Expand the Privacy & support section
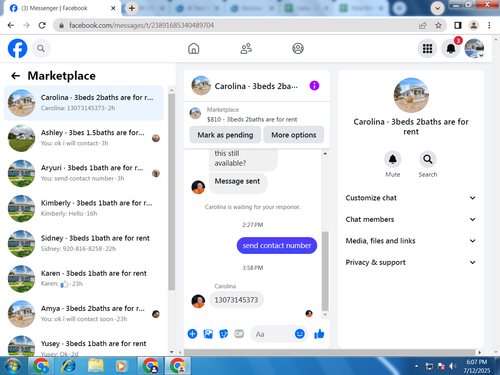This screenshot has height=375, width=500. [x=411, y=262]
